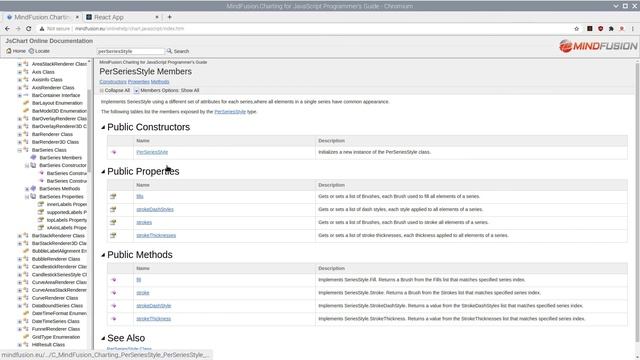Screen dimensions: 640x360
Task: Open the PerSeriesStyle type link in intro text
Action: (x=230, y=111)
